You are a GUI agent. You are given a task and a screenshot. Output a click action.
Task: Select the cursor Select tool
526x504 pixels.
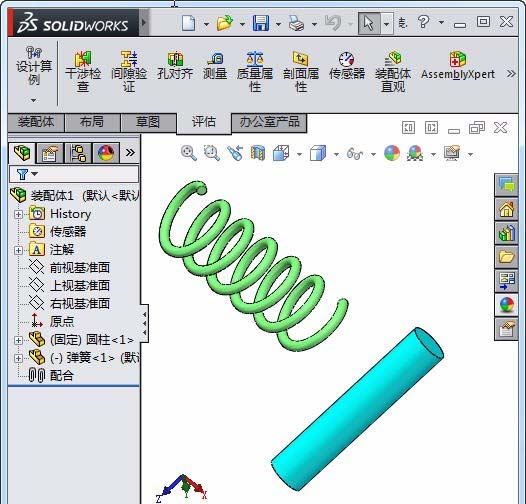pyautogui.click(x=369, y=23)
